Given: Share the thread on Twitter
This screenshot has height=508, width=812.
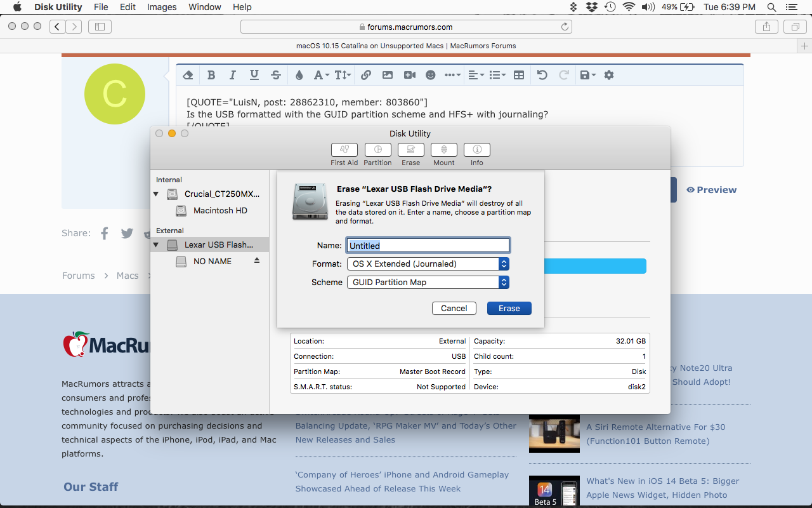Looking at the screenshot, I should click(128, 233).
